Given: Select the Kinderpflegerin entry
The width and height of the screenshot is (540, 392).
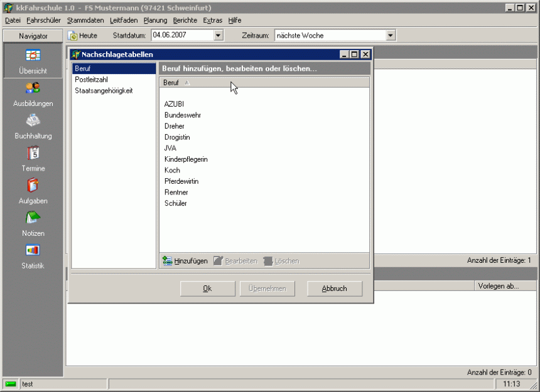Looking at the screenshot, I should pyautogui.click(x=186, y=159).
